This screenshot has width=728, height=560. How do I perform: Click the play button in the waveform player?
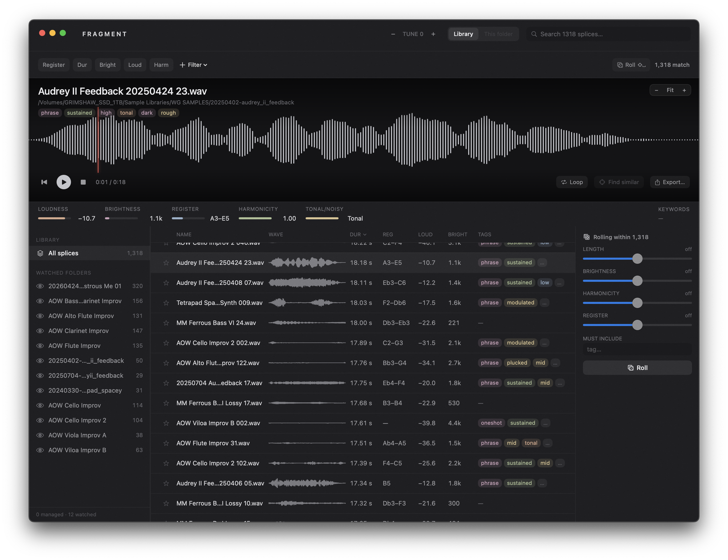click(64, 182)
